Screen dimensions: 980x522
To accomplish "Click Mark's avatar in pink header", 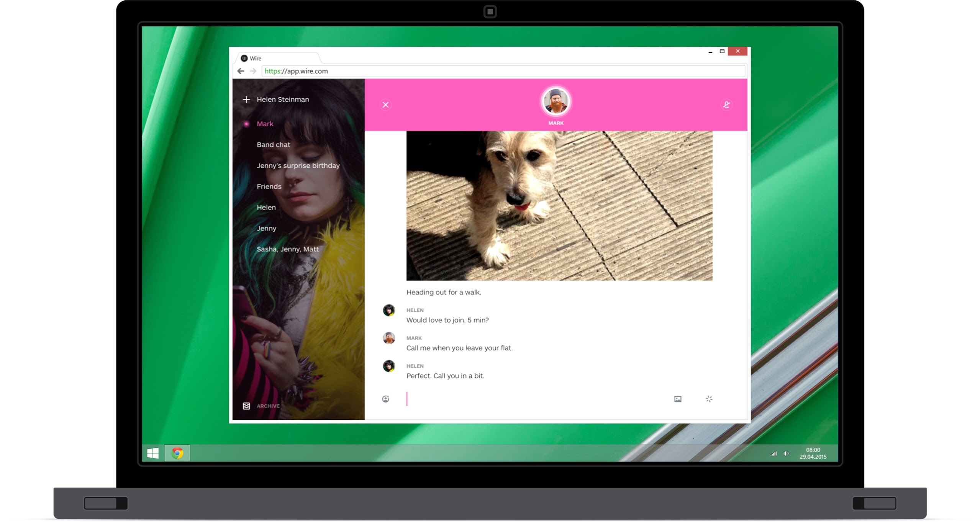I will 556,101.
